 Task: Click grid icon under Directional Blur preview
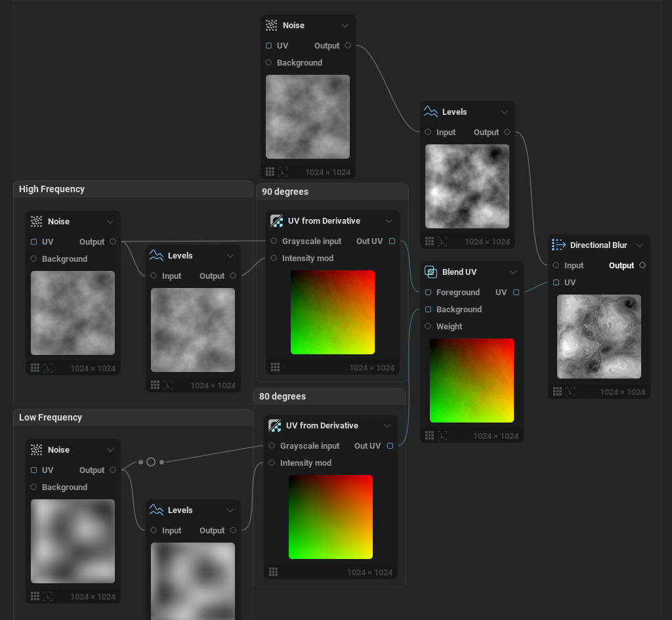(557, 392)
